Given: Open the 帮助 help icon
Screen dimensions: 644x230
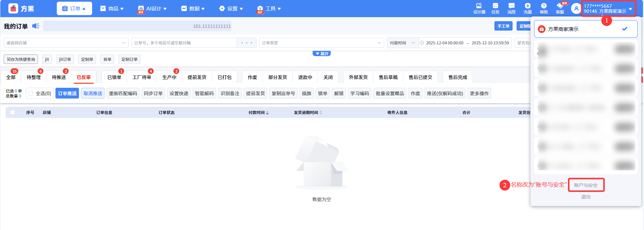Looking at the screenshot, I should tap(544, 8).
